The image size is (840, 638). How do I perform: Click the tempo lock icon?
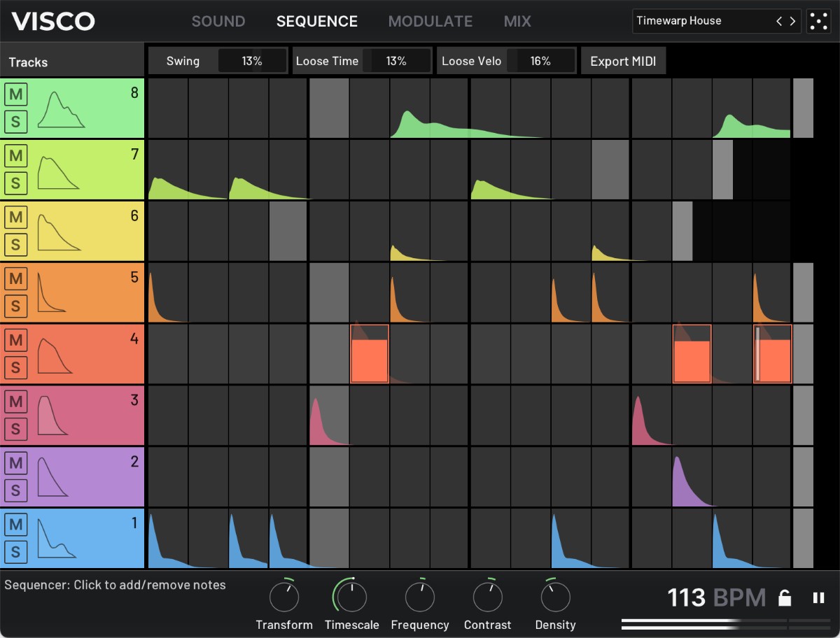[x=785, y=597]
